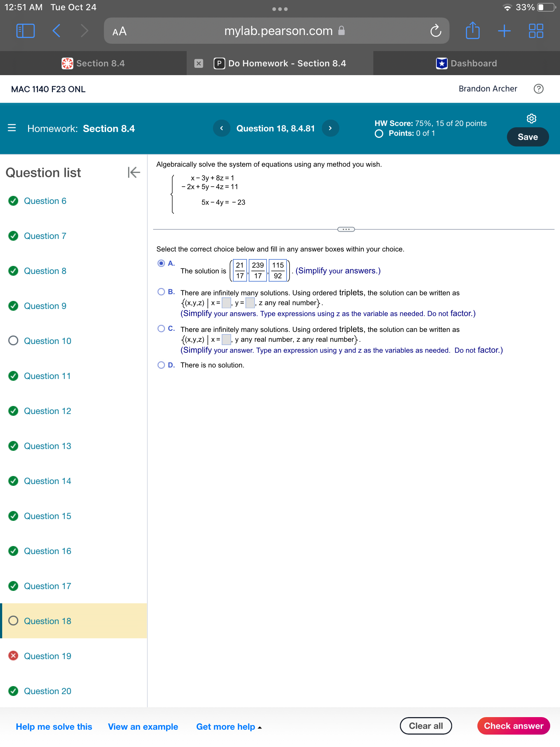Click the MAC 1140 F23 ONL course title

(48, 89)
